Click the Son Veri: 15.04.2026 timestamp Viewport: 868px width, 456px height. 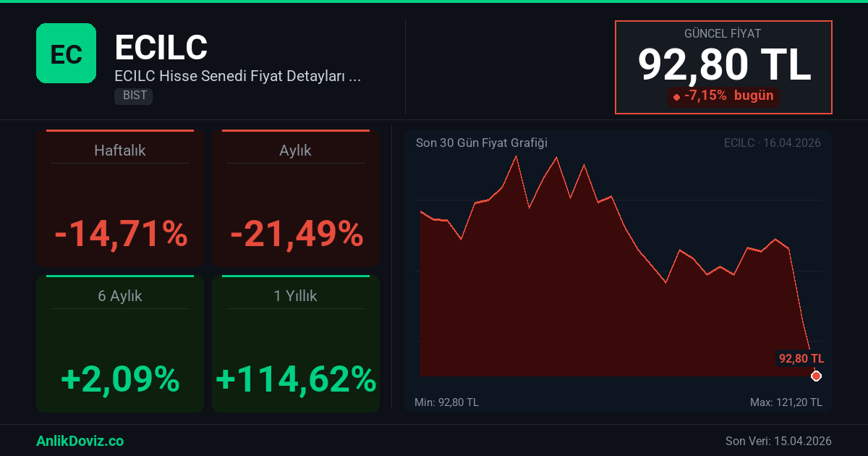tap(778, 441)
